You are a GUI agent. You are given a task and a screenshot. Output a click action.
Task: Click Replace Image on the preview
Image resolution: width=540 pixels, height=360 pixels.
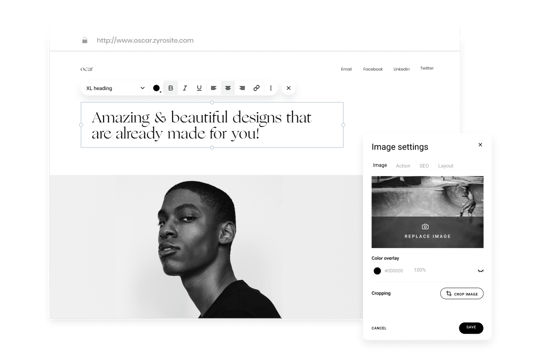pyautogui.click(x=427, y=236)
